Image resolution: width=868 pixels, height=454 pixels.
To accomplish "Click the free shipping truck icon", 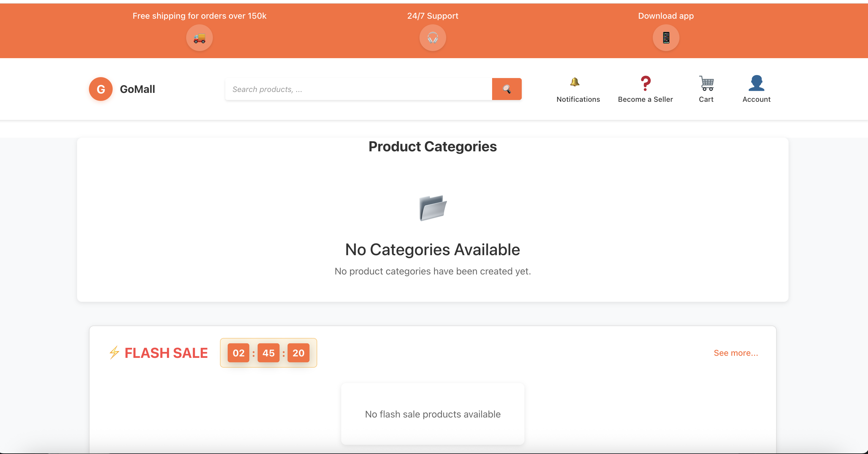I will pyautogui.click(x=199, y=38).
